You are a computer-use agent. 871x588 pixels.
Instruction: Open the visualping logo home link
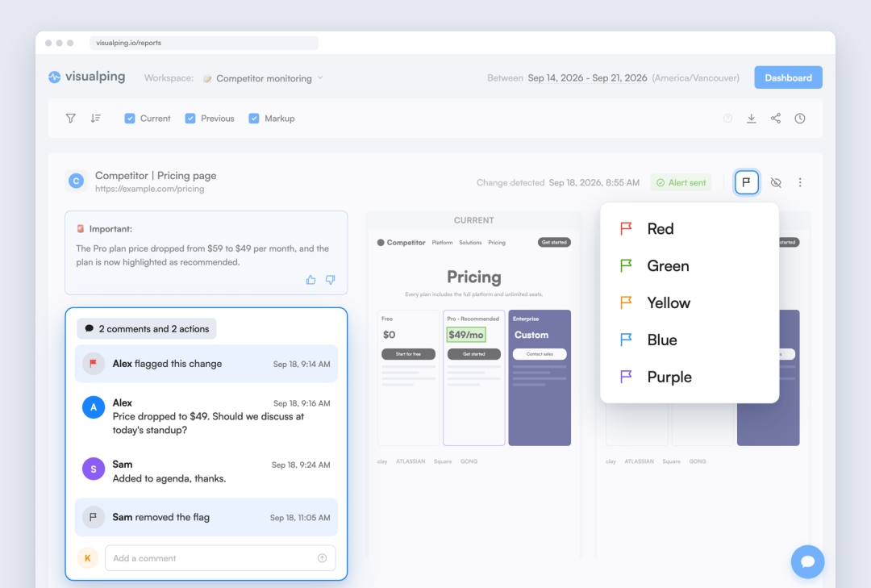pyautogui.click(x=86, y=77)
